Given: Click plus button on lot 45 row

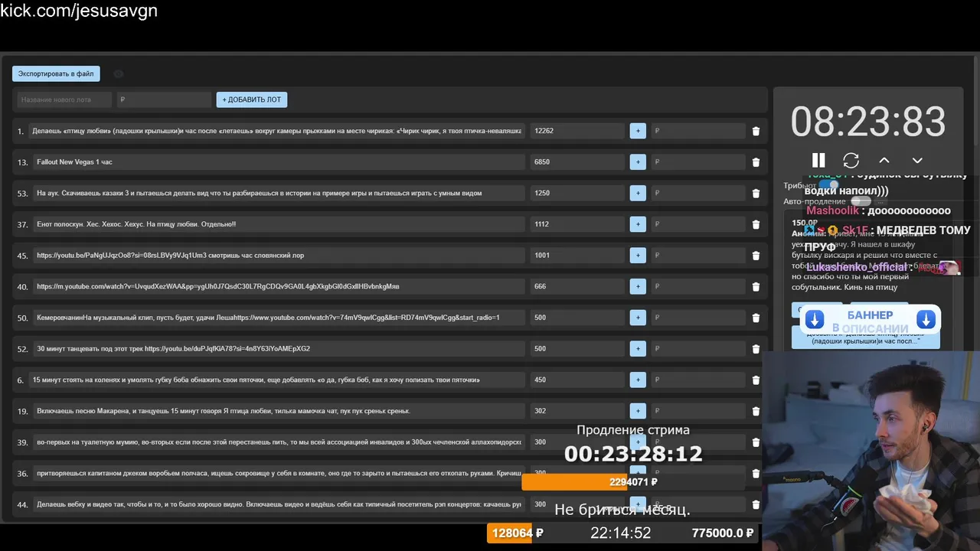Looking at the screenshot, I should tap(638, 256).
